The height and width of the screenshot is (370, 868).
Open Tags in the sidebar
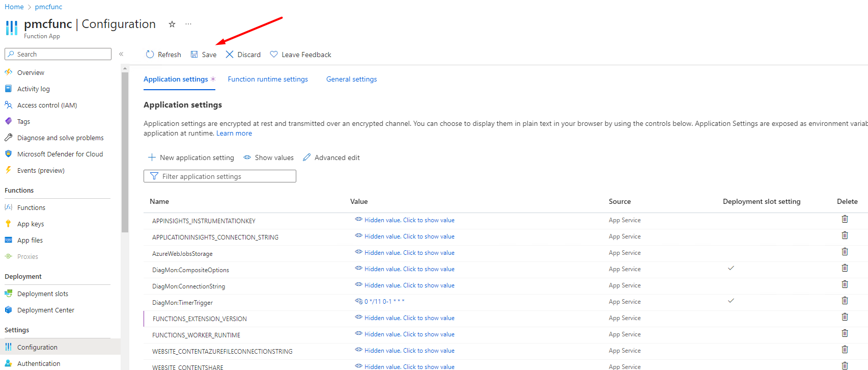[x=23, y=121]
